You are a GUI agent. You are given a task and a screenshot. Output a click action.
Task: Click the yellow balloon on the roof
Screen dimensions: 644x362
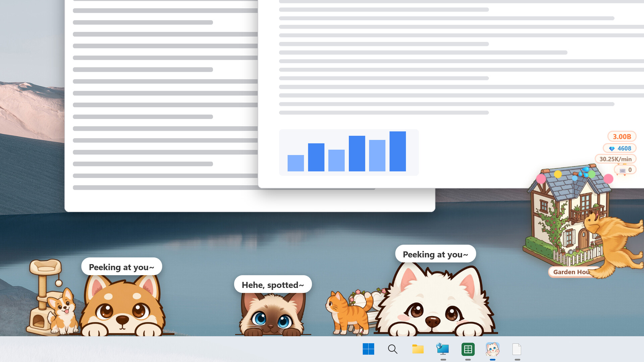558,174
